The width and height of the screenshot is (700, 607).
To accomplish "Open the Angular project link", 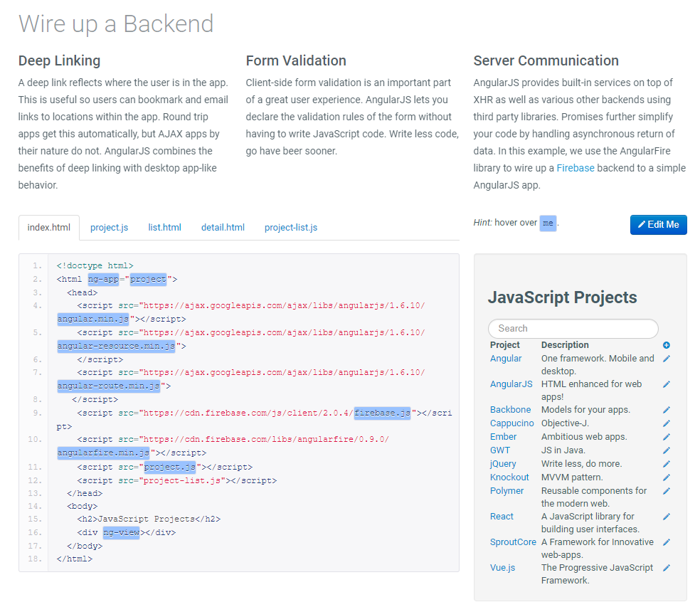I will pos(505,358).
